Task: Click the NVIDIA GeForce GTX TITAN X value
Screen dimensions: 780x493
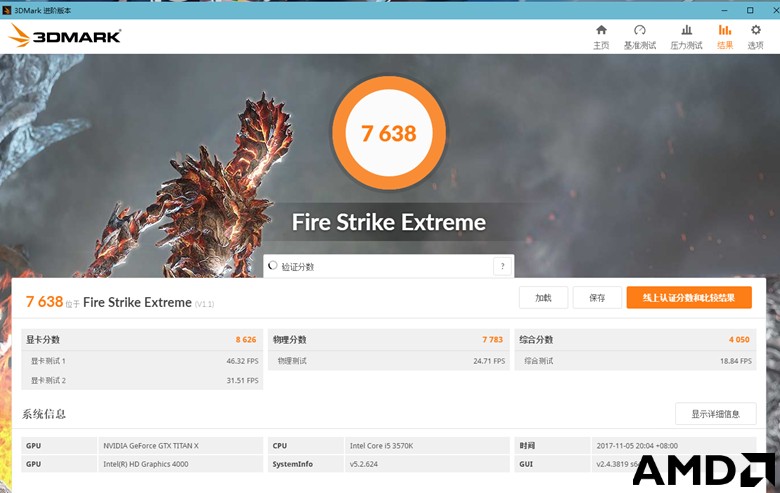Action: pos(151,446)
